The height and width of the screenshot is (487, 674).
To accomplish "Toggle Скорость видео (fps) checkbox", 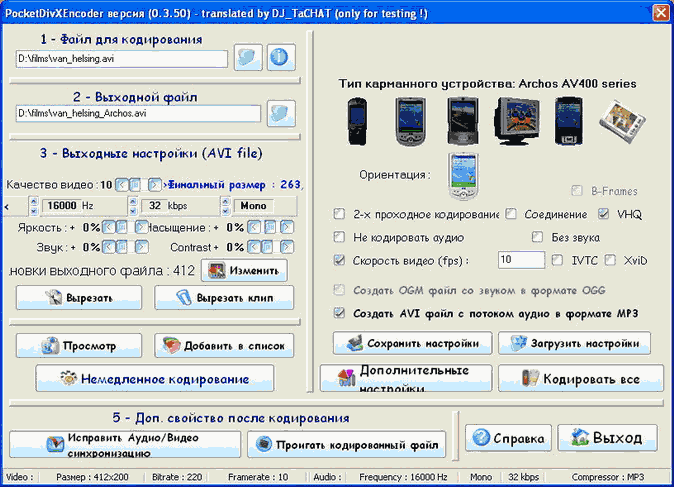I will (339, 260).
